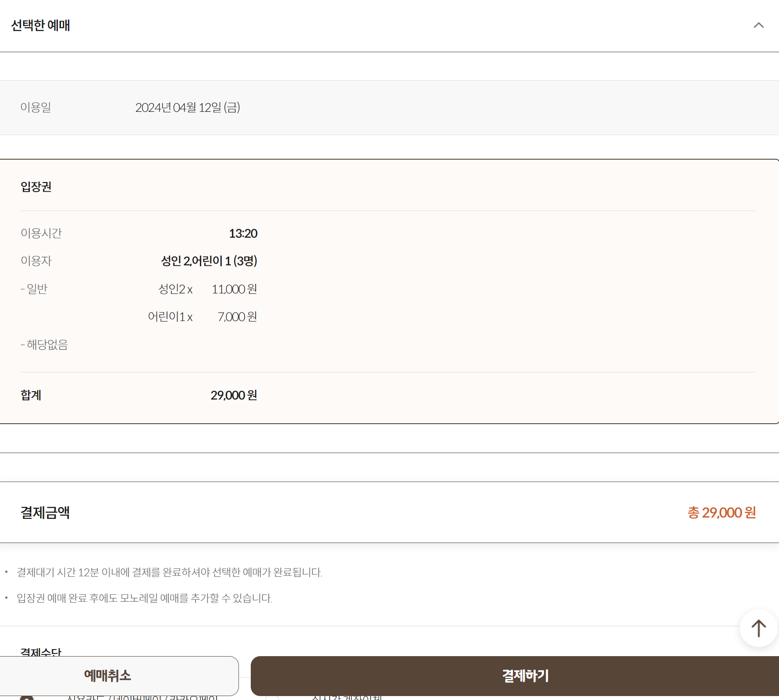Viewport: 779px width, 700px height.
Task: Click the 선택한 예매 heading
Action: (40, 25)
